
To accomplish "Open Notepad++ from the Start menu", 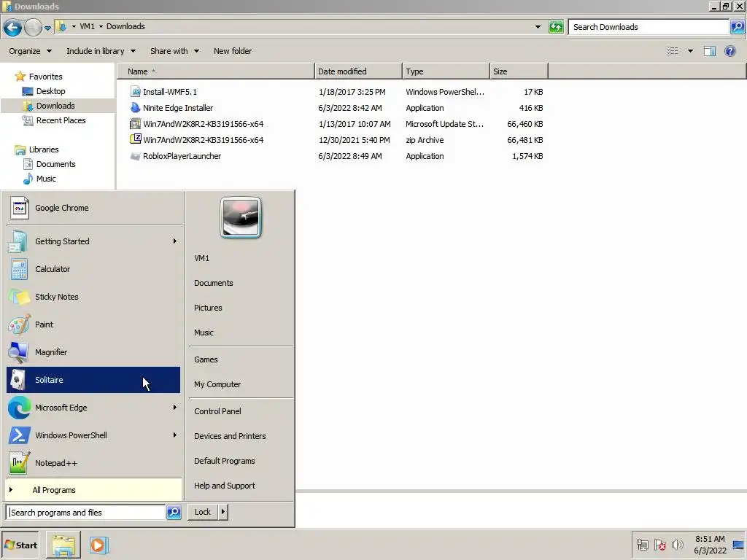I will [93, 463].
